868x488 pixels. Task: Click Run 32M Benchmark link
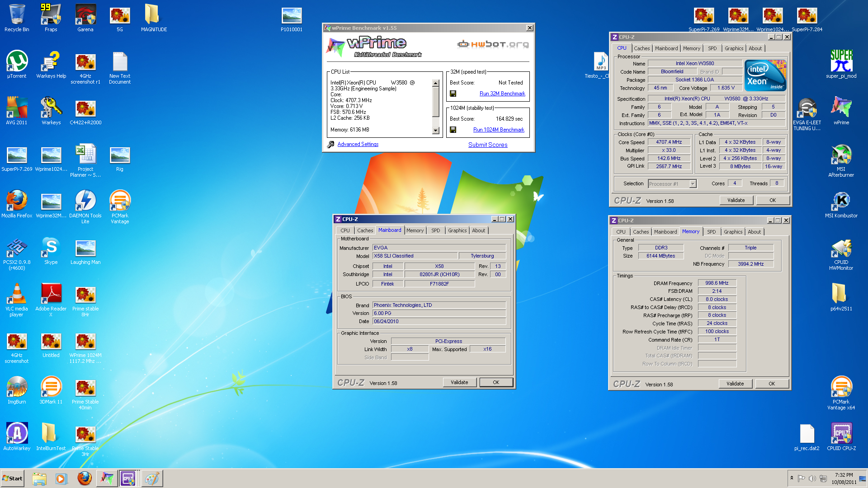pyautogui.click(x=502, y=94)
